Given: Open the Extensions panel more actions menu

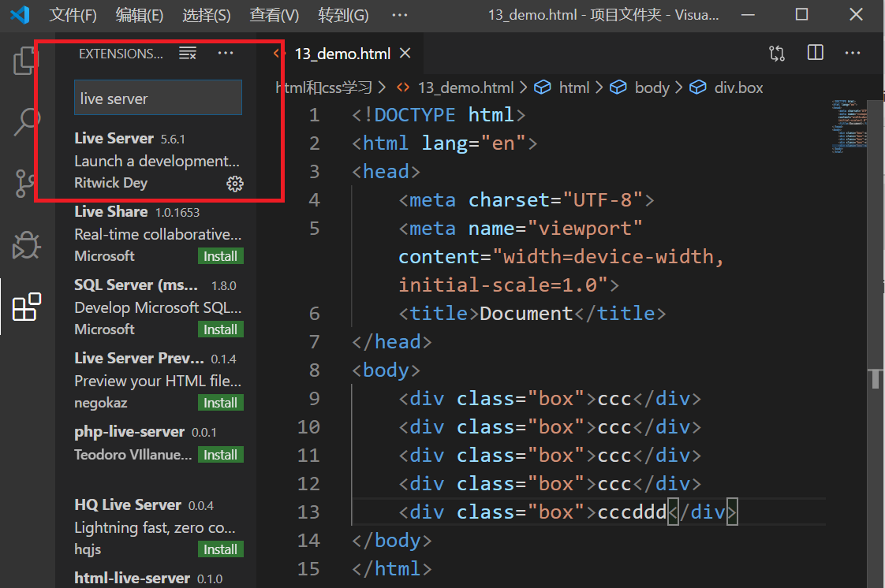Looking at the screenshot, I should (x=225, y=53).
